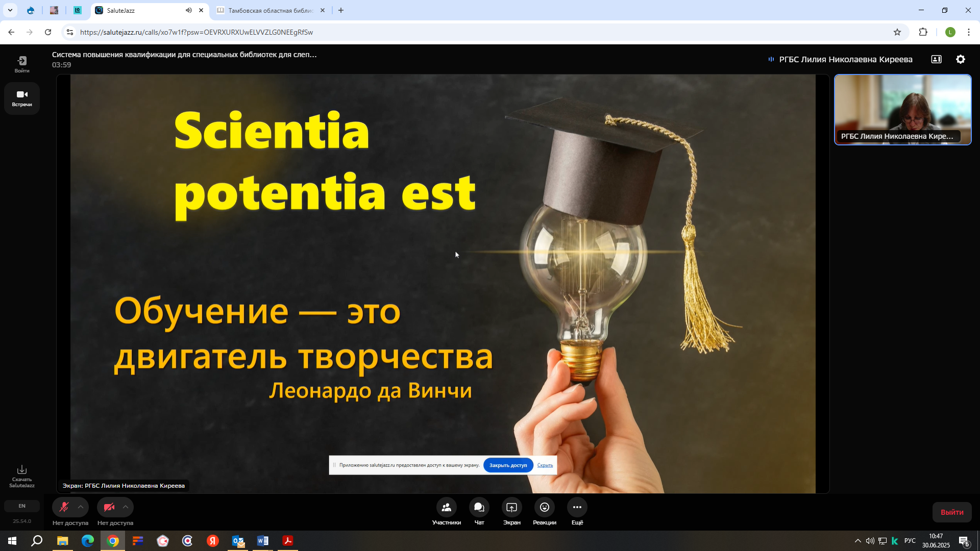The width and height of the screenshot is (980, 551).
Task: Open the Ещё more options menu
Action: coord(577,512)
